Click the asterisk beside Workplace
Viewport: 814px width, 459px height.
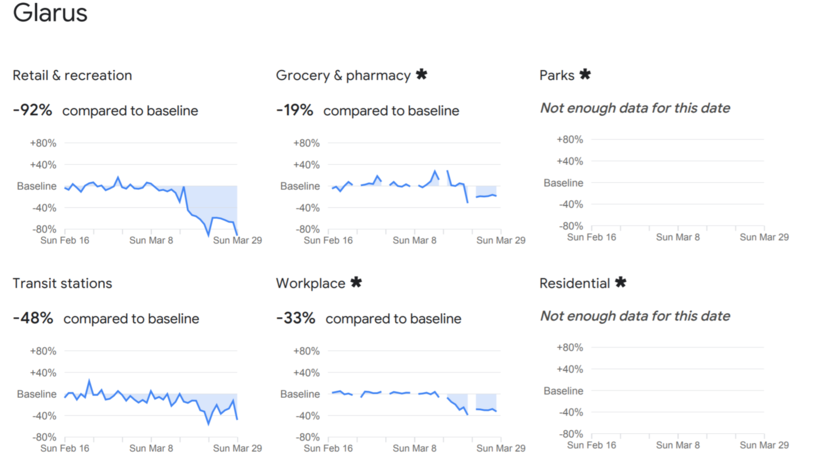(x=356, y=283)
